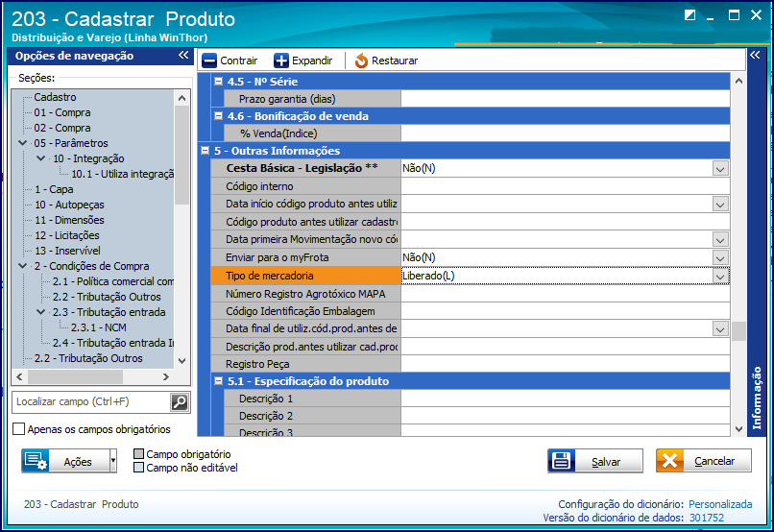Select 13 - Inservível tree item
Screen dimensions: 774x532
coord(67,251)
